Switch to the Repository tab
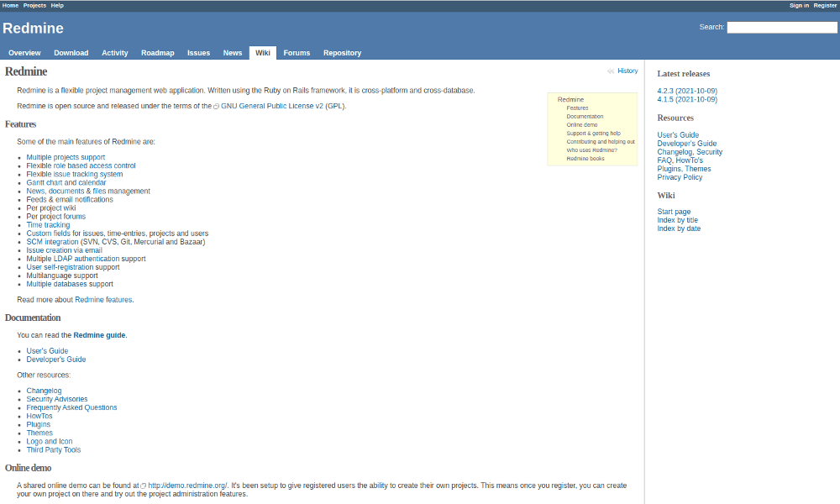 [343, 53]
